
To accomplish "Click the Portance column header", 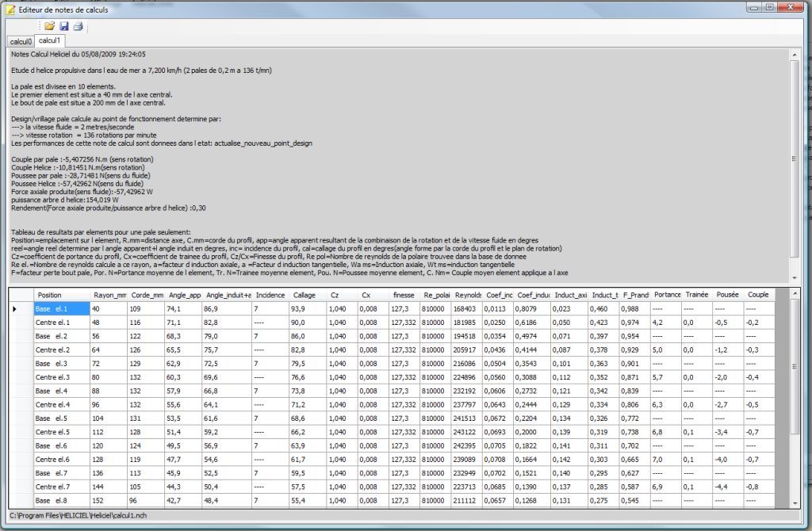I will (666, 295).
